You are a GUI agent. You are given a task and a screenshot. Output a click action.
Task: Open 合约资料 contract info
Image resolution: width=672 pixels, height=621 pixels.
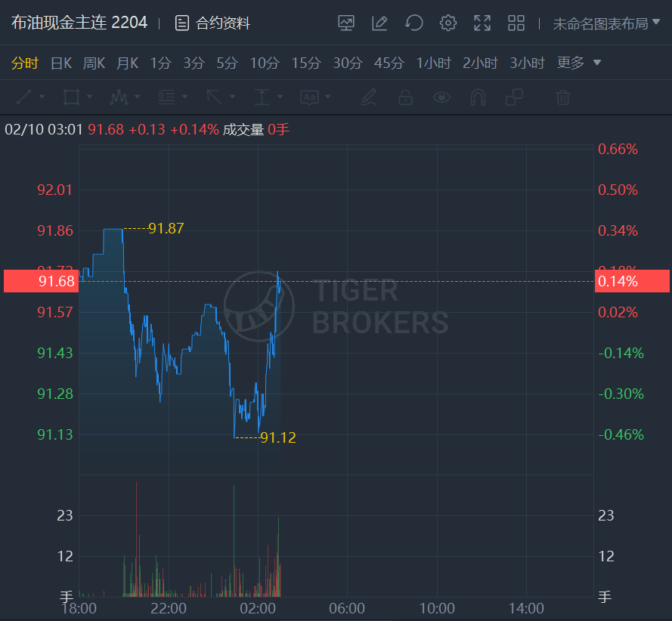click(x=212, y=23)
